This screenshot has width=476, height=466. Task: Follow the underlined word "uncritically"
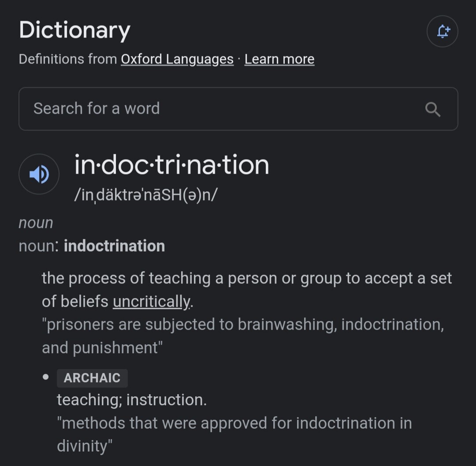tap(152, 301)
